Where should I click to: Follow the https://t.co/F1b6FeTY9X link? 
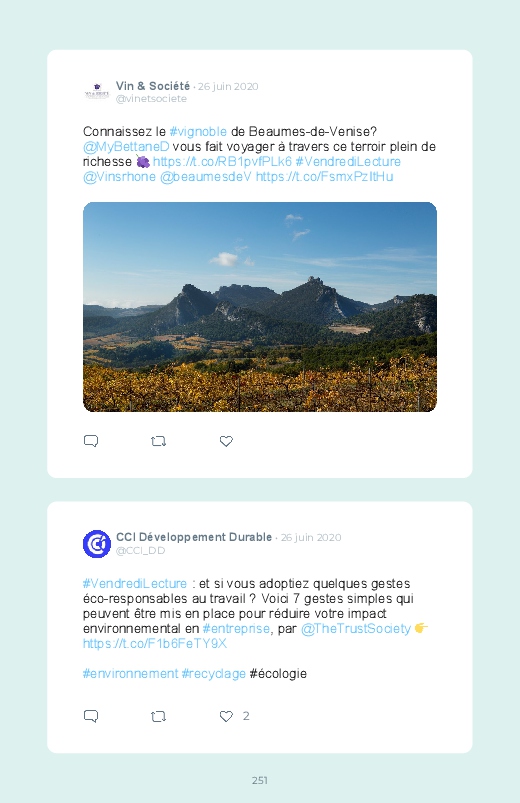point(155,644)
